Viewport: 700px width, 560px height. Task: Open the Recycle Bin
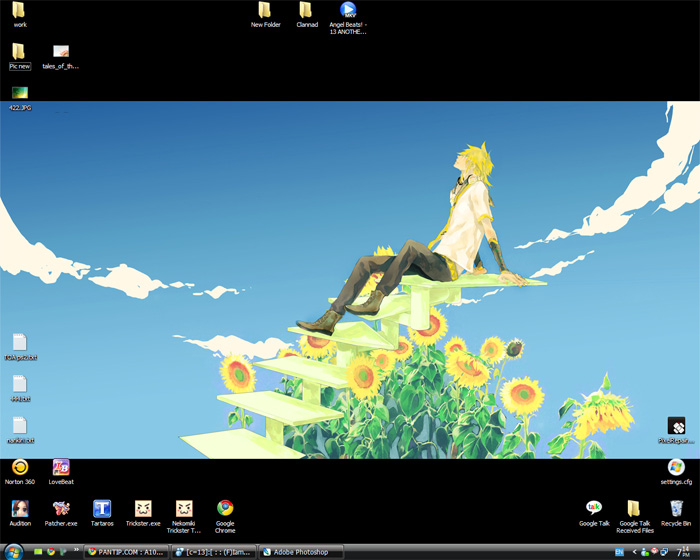(x=676, y=513)
